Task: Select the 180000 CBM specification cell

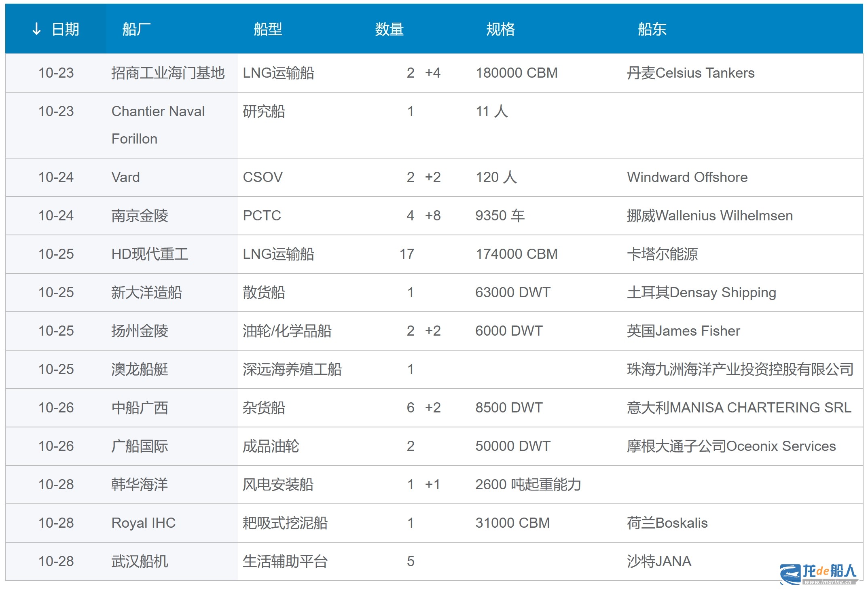Action: [x=517, y=73]
